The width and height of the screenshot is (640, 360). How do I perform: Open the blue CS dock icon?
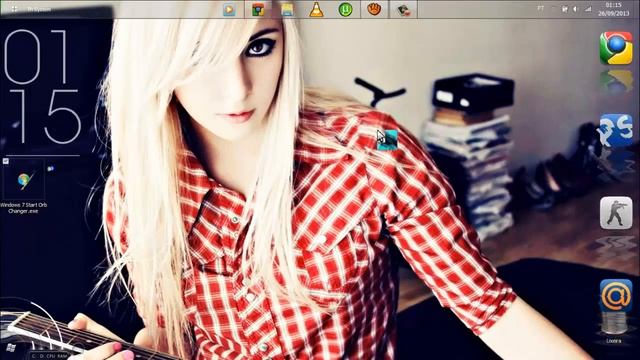tap(616, 130)
